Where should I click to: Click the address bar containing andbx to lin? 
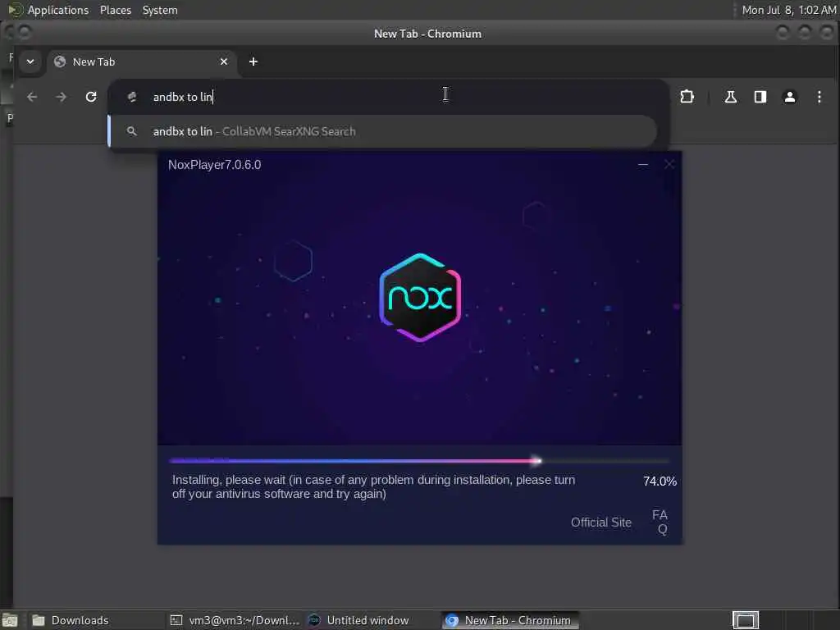(x=388, y=97)
